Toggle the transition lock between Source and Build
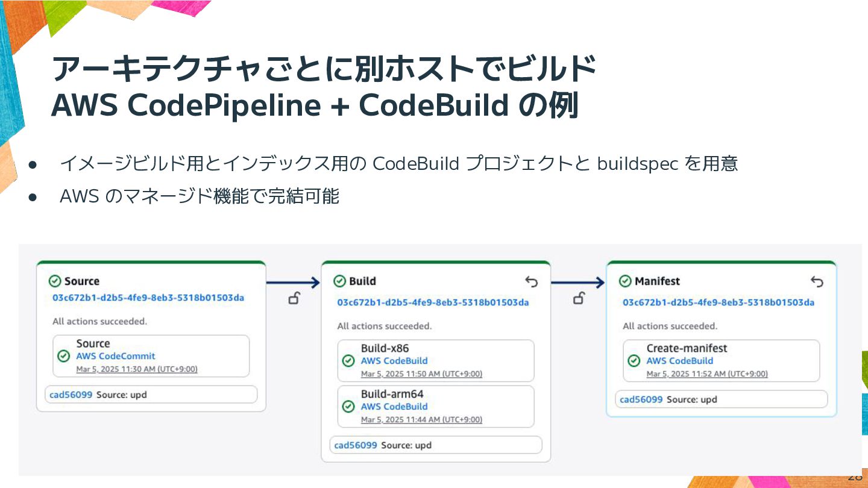868x488 pixels. click(294, 298)
